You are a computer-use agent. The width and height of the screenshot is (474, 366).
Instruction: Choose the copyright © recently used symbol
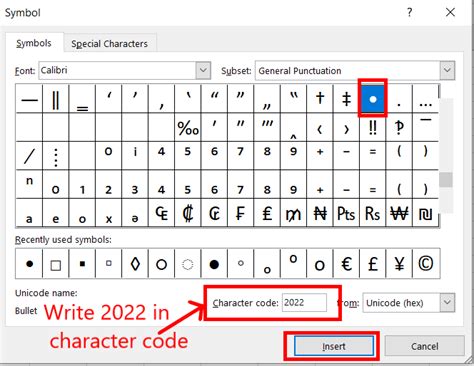(426, 264)
